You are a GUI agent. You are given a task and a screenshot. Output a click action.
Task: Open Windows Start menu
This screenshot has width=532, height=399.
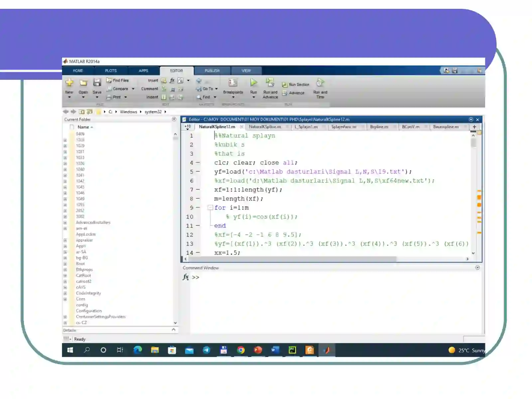pos(70,350)
